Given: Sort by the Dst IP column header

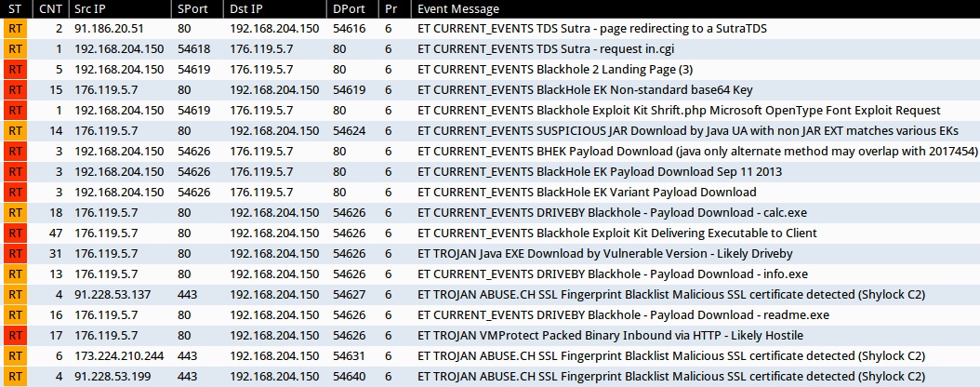Looking at the screenshot, I should [275, 9].
